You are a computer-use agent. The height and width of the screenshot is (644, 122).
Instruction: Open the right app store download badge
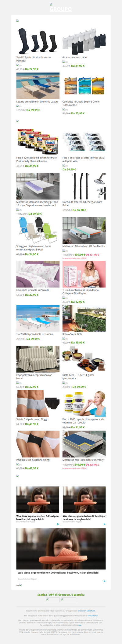[x=68, y=600]
